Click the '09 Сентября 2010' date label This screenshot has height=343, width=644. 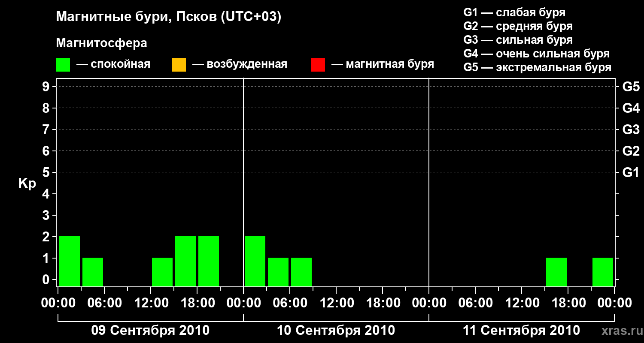(150, 331)
